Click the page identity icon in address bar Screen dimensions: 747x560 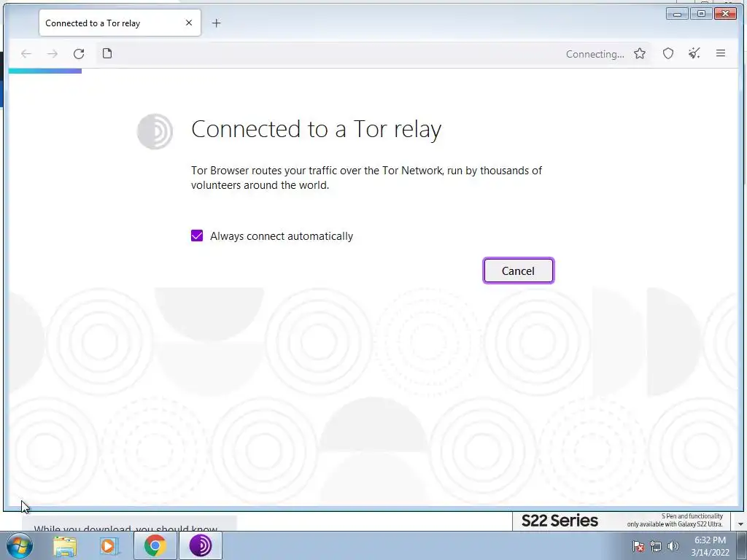coord(107,53)
